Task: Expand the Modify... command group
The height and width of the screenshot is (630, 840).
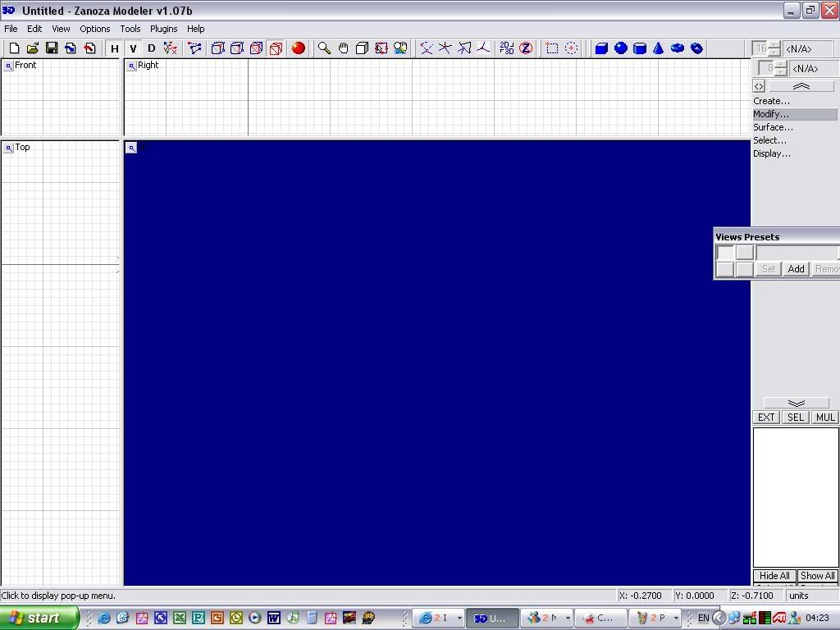Action: click(x=794, y=114)
